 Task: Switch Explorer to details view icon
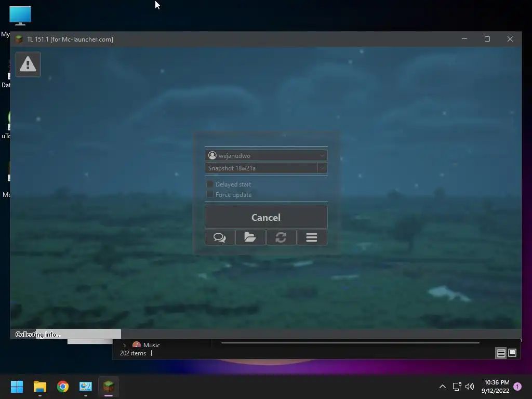pyautogui.click(x=501, y=353)
